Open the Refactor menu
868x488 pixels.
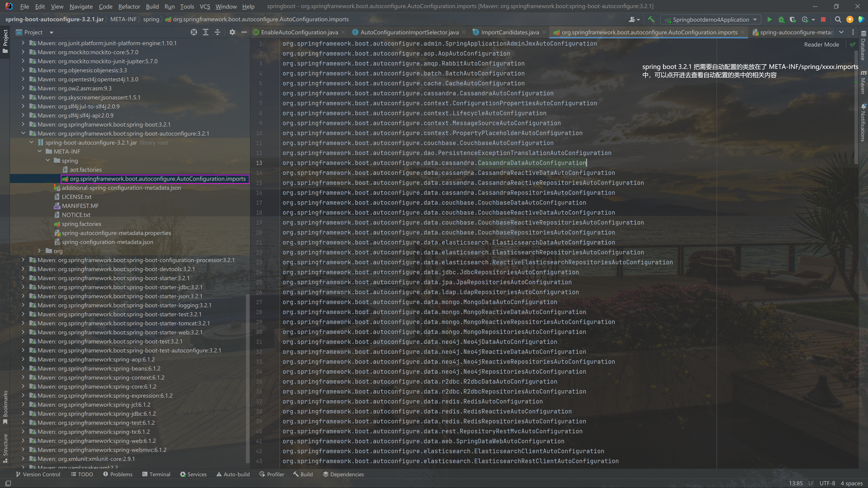pos(129,6)
